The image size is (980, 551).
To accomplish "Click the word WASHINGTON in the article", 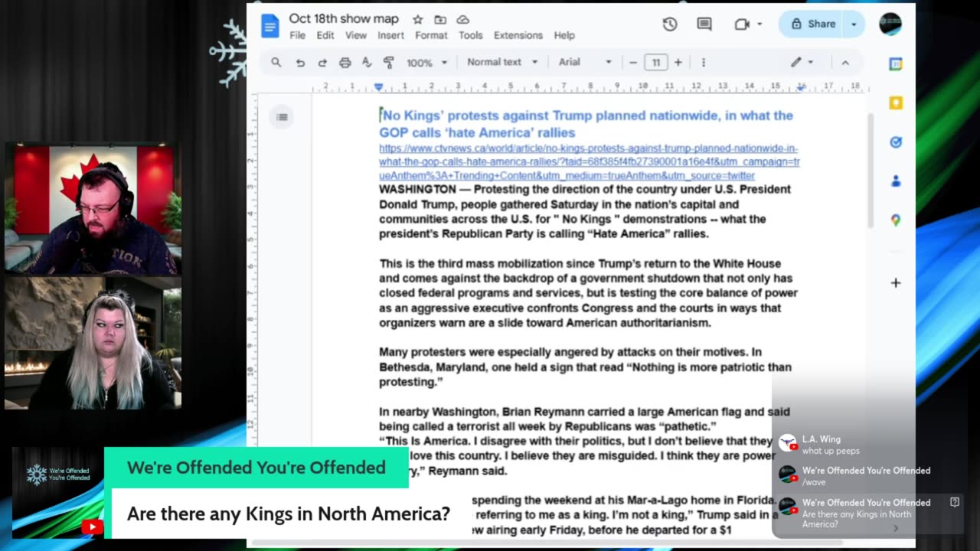I will pyautogui.click(x=417, y=190).
